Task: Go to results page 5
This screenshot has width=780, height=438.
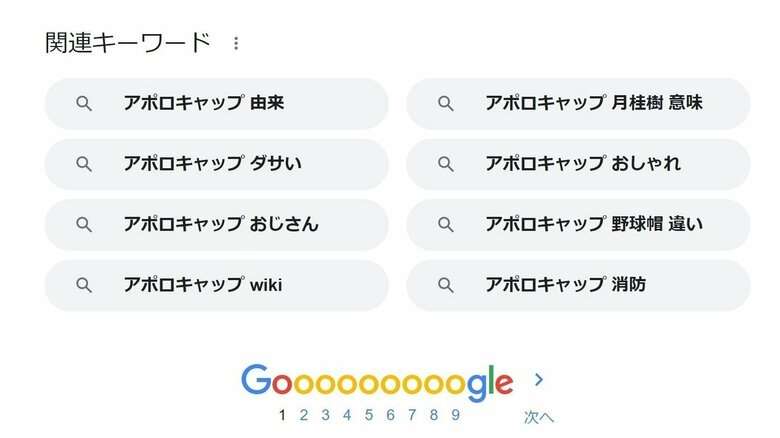Action: [369, 415]
